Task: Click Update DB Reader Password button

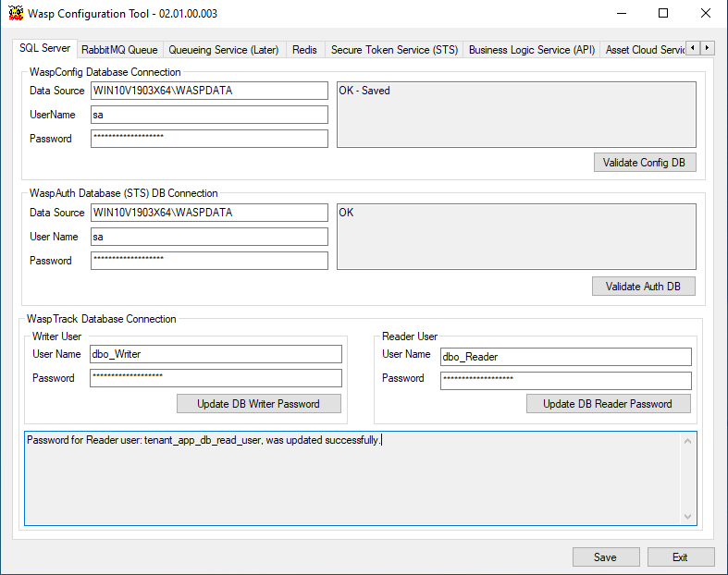Action: pos(609,404)
